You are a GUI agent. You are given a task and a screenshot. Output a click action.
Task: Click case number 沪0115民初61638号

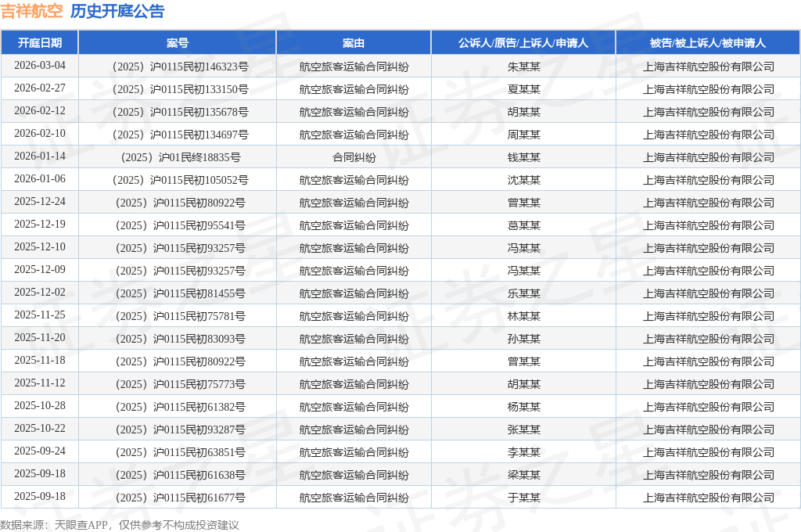coord(181,475)
